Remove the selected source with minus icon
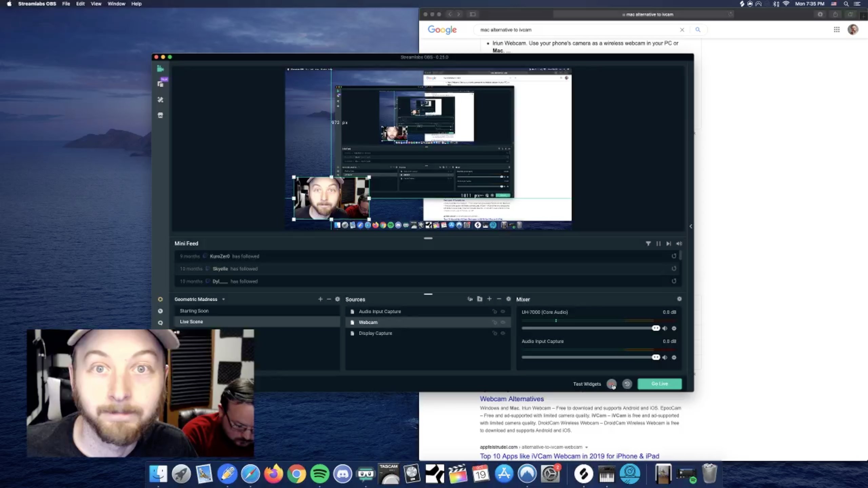This screenshot has height=488, width=868. tap(499, 299)
